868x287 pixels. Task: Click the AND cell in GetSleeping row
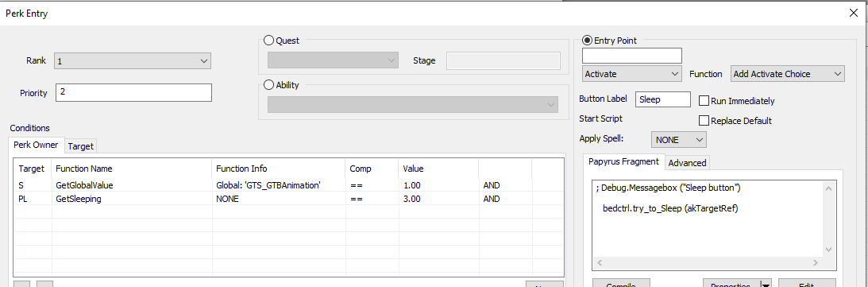click(x=492, y=199)
